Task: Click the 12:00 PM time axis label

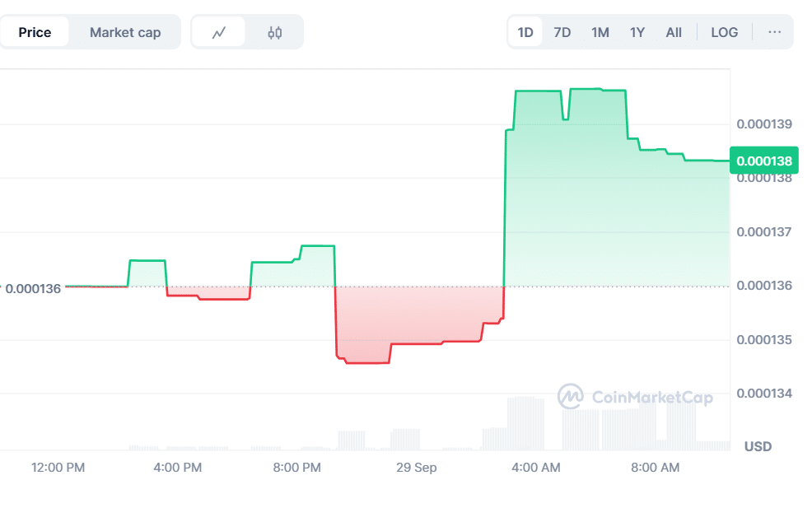Action: [58, 468]
